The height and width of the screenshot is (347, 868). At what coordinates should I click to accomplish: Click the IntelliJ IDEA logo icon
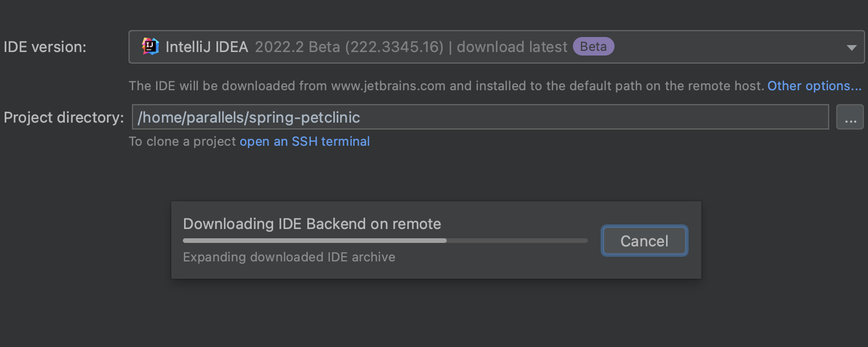coord(150,47)
